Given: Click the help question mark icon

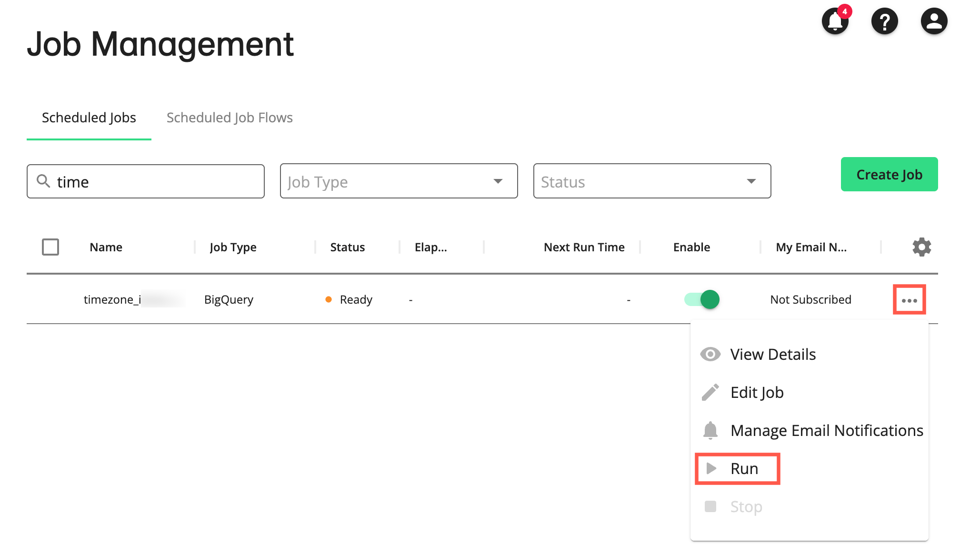Looking at the screenshot, I should coord(884,21).
